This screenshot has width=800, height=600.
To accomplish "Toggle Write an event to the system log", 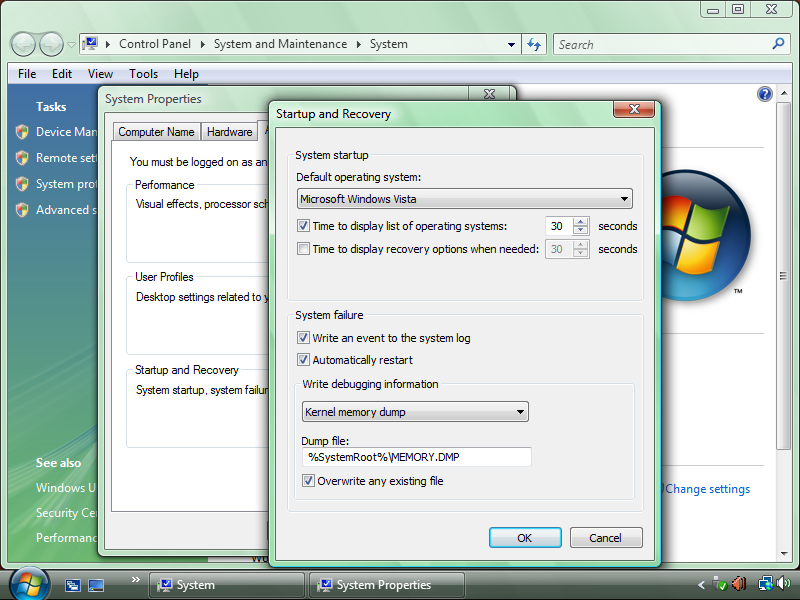I will (303, 337).
